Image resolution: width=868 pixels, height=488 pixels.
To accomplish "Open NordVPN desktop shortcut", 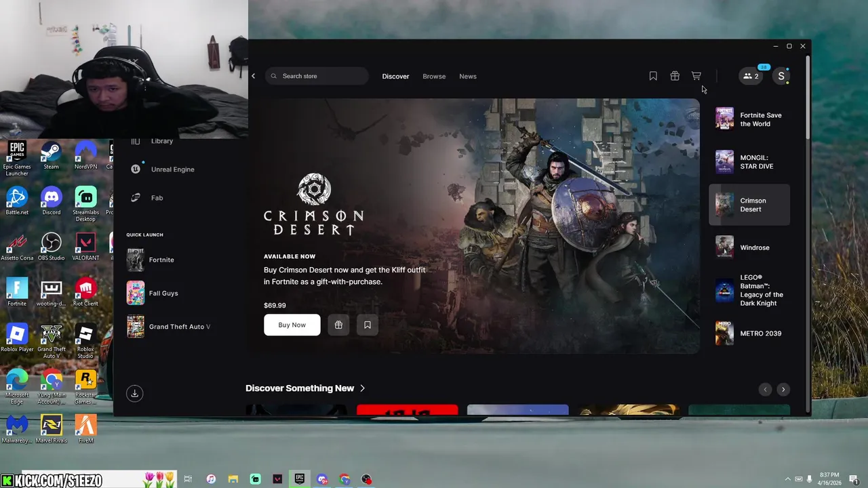I will [85, 155].
